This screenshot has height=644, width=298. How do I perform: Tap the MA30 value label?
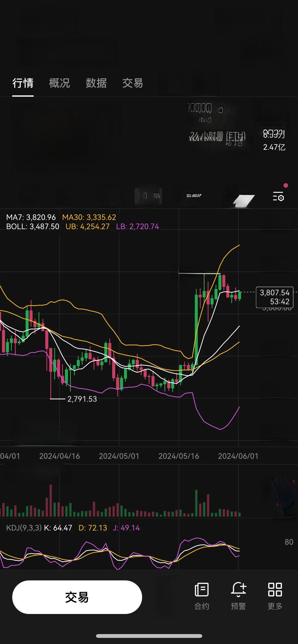click(x=89, y=217)
